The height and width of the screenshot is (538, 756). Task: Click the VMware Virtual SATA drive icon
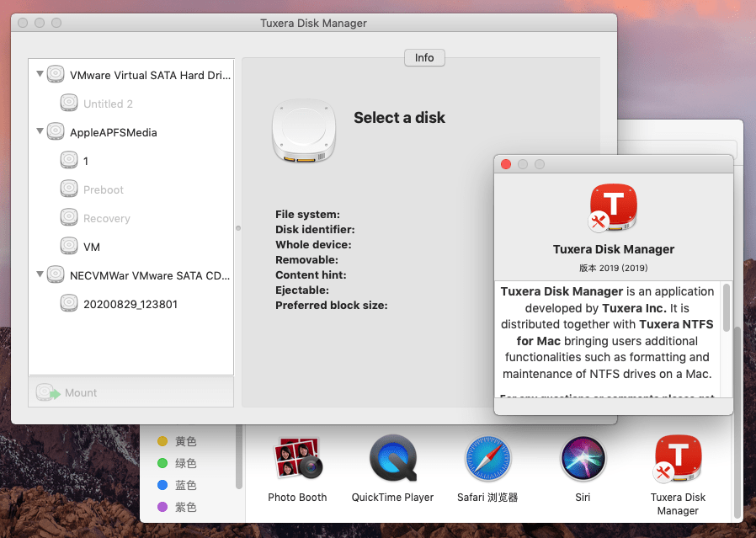[x=56, y=74]
